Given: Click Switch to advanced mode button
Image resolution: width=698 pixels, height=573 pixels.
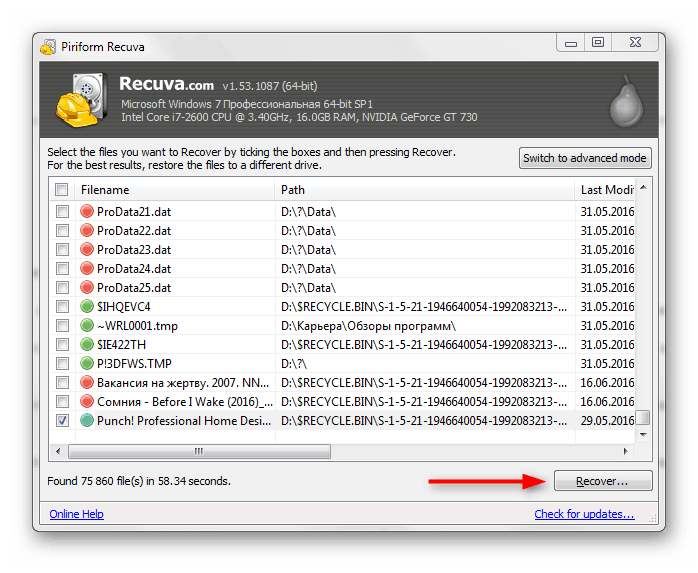Looking at the screenshot, I should coord(585,158).
